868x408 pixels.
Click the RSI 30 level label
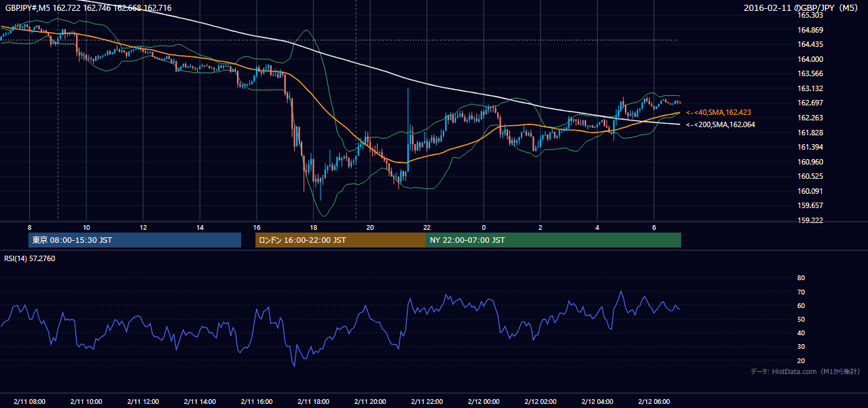(801, 347)
